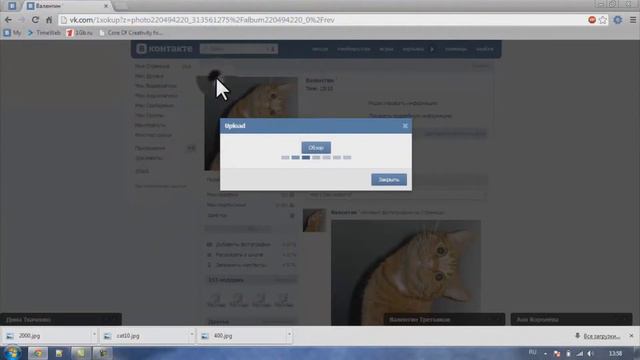640x360 pixels.
Task: Click the VKontakte logo in the header
Action: pos(164,49)
